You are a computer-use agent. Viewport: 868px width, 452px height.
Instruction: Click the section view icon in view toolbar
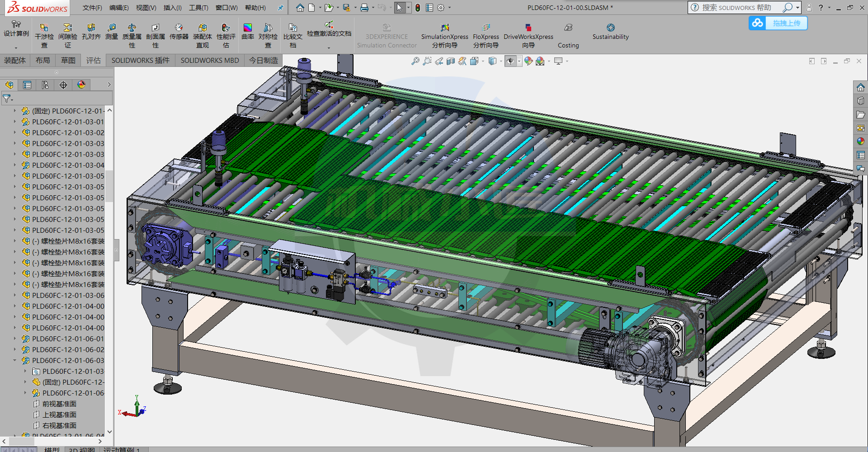[451, 61]
